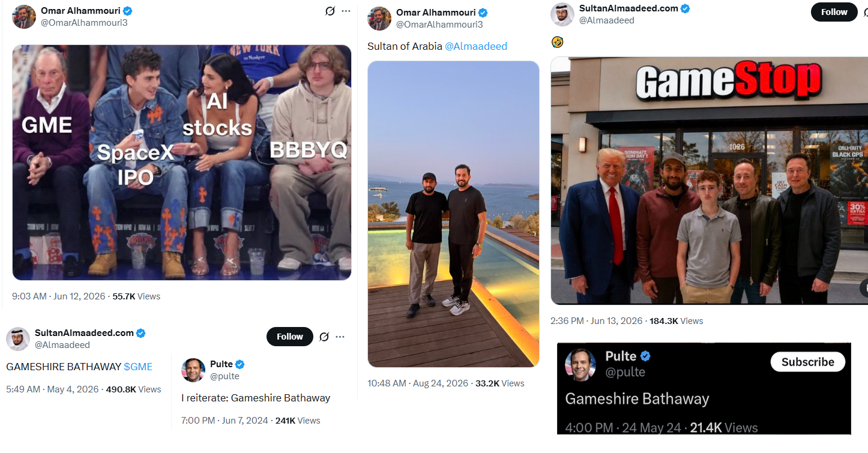Follow SultanAlmaadeed.com on the GAMESHIRE BATHAWAY tweet
This screenshot has height=453, width=868.
[290, 337]
